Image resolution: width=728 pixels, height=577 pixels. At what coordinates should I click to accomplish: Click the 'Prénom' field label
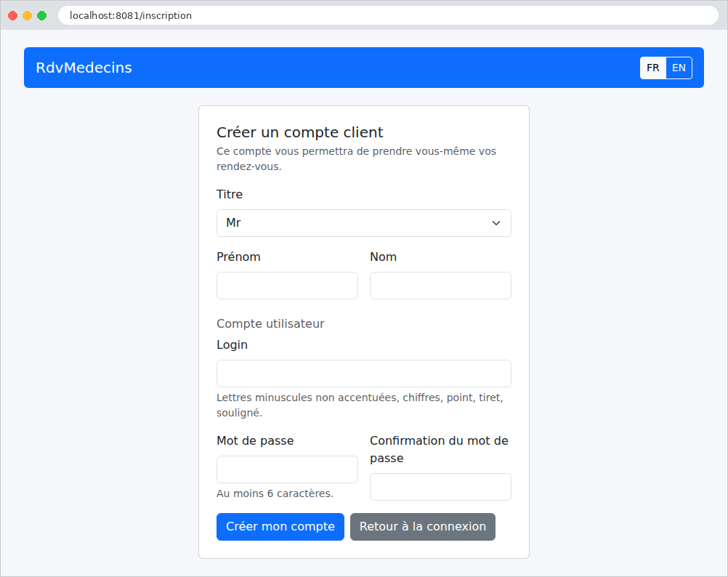coord(238,257)
